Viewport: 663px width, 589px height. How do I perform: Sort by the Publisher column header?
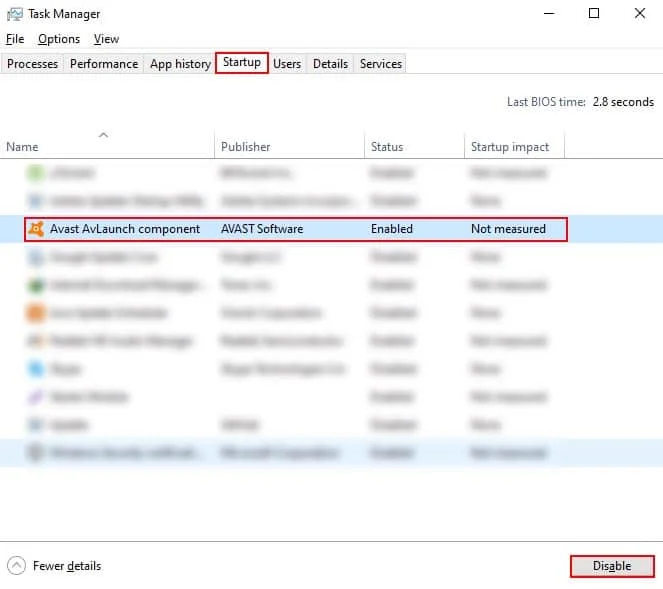click(x=246, y=147)
